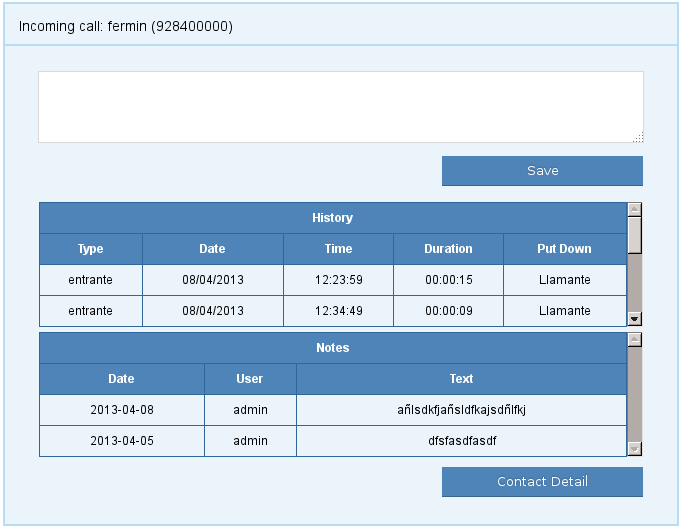682x528 pixels.
Task: Select the history row at 12:23:59
Action: point(338,280)
